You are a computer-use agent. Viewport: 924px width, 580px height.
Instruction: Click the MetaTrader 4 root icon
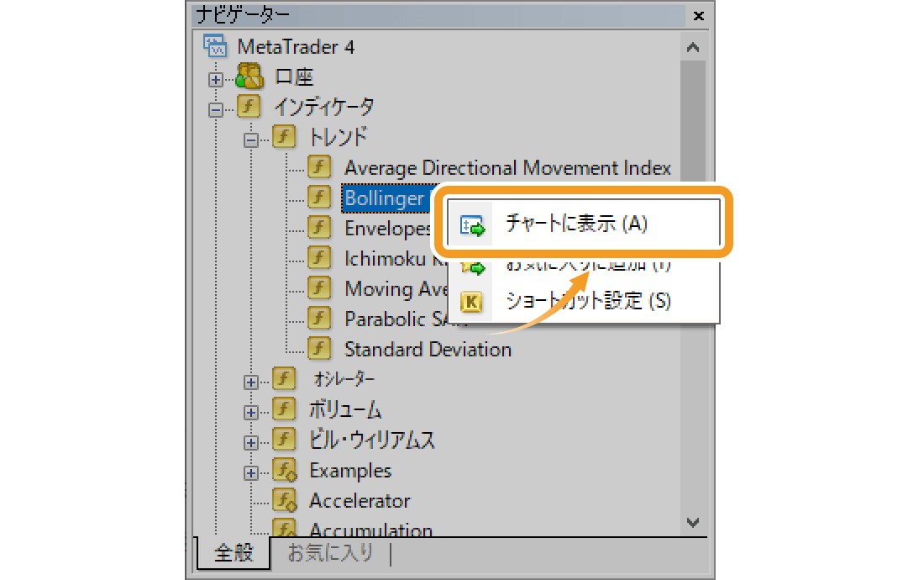[x=215, y=46]
